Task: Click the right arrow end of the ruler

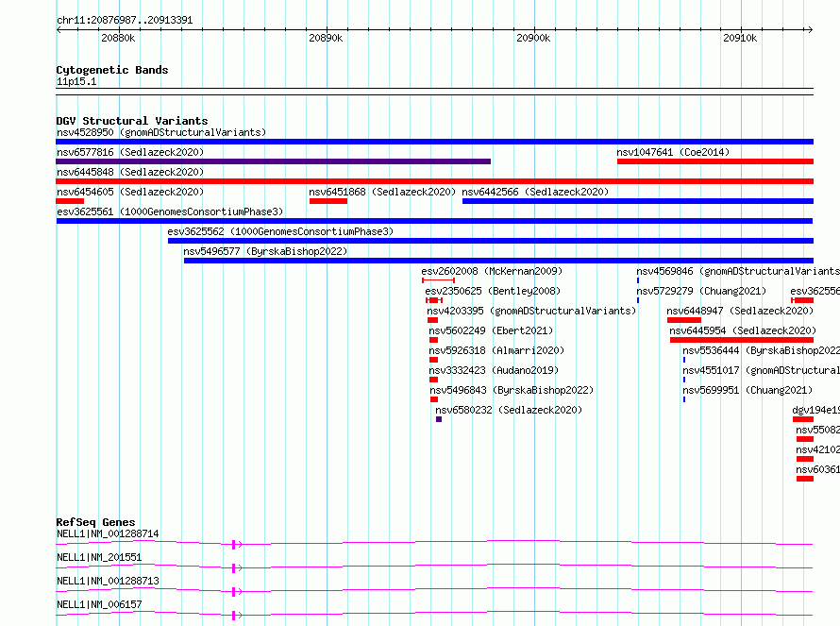Action: click(x=810, y=29)
